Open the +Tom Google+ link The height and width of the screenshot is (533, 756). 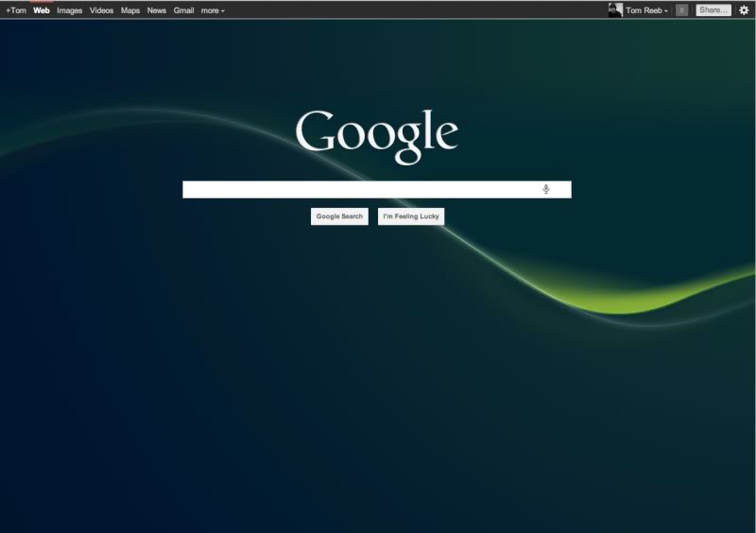click(16, 10)
